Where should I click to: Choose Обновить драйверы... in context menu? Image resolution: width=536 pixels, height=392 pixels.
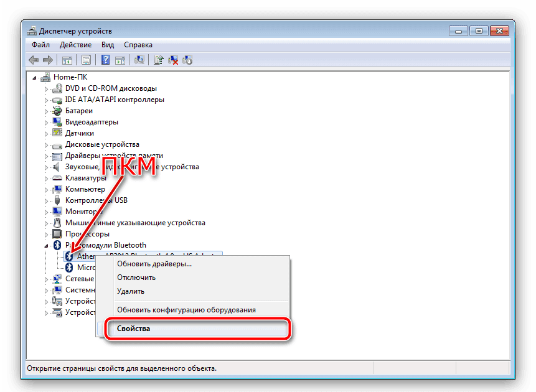(x=192, y=264)
